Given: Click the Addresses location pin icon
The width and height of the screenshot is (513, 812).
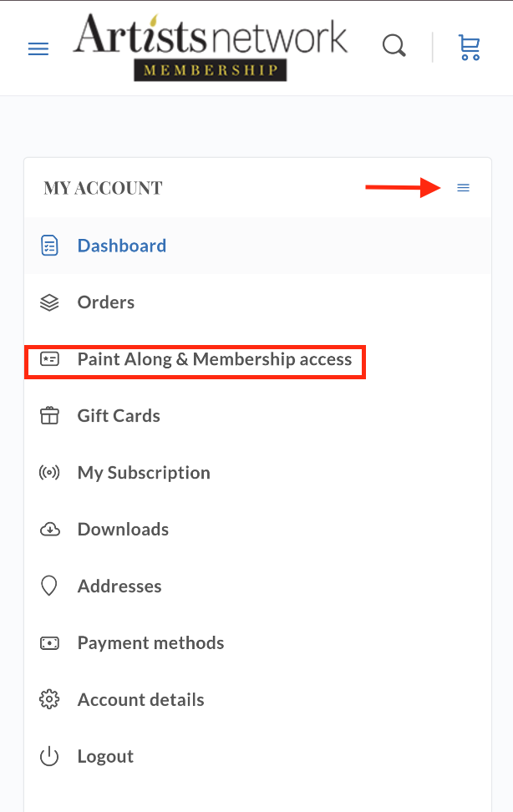Looking at the screenshot, I should point(49,586).
